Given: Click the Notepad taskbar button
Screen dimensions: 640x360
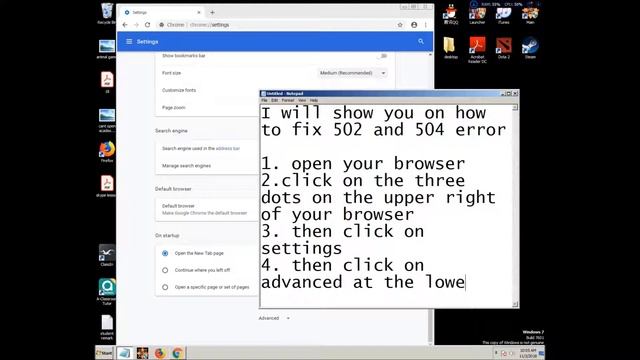Looking at the screenshot, I should pyautogui.click(x=124, y=353).
